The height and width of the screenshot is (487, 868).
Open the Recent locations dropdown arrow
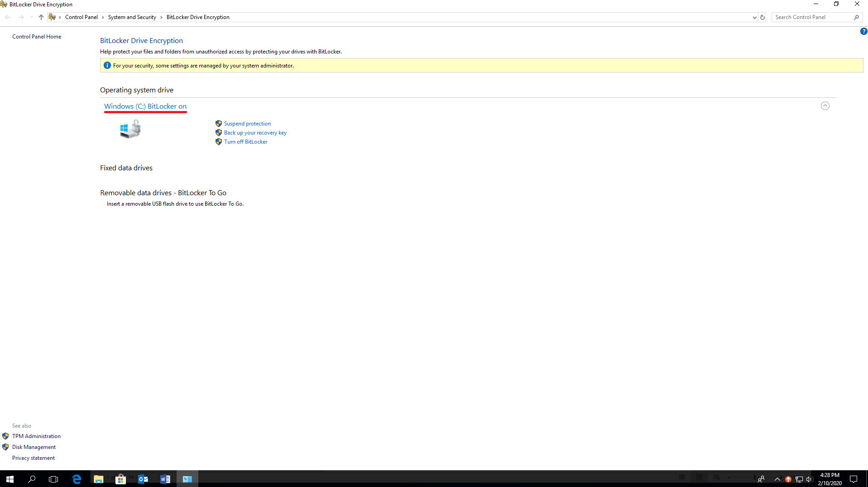pos(32,17)
